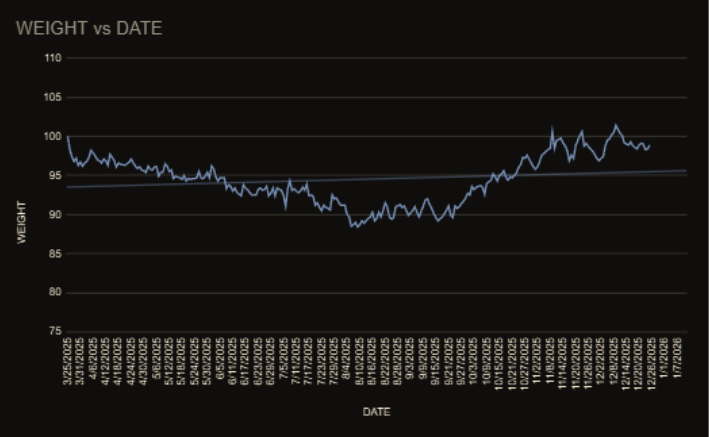The image size is (709, 437).
Task: Click the 6/5/2025 date label
Action: [220, 358]
